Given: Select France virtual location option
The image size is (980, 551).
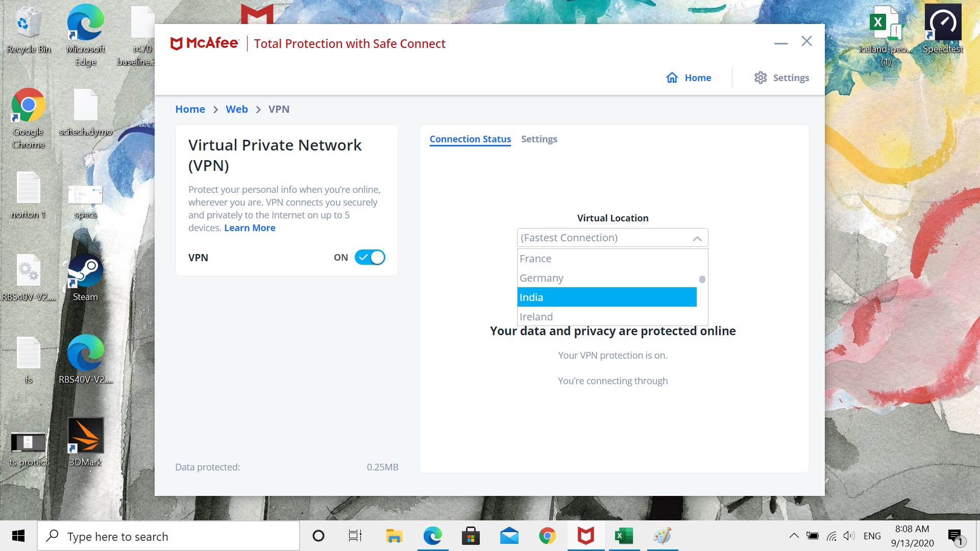Looking at the screenshot, I should (534, 258).
